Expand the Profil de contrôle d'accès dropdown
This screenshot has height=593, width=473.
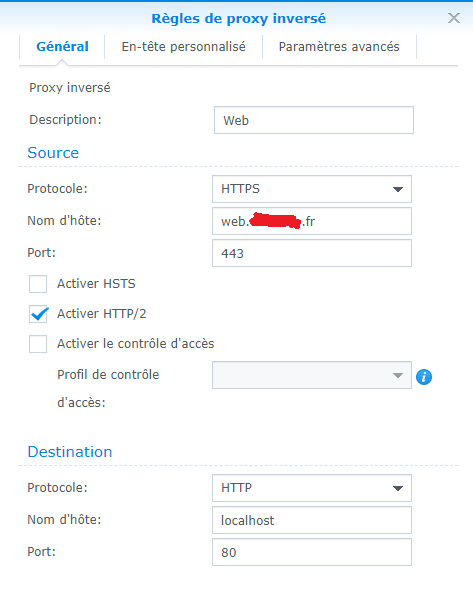(312, 375)
